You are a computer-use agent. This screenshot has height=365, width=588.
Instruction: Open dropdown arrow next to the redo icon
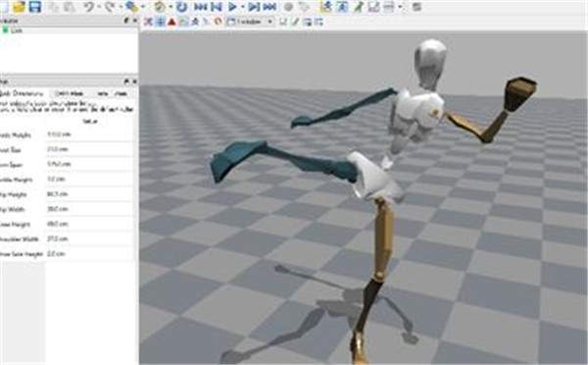click(x=121, y=7)
